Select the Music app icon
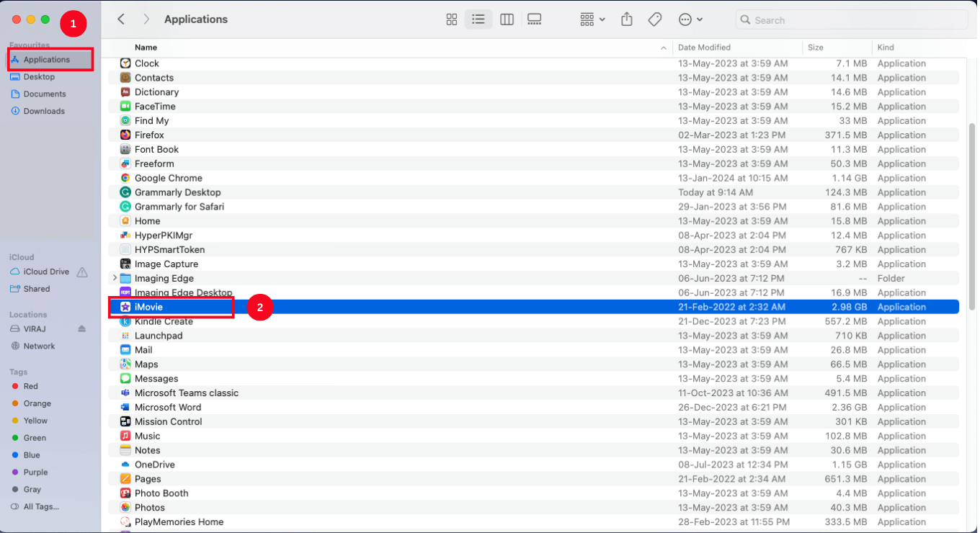 click(125, 436)
